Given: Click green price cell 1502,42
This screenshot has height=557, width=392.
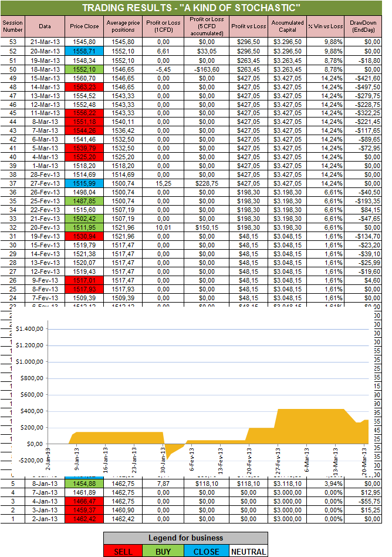Looking at the screenshot, I should (84, 219).
